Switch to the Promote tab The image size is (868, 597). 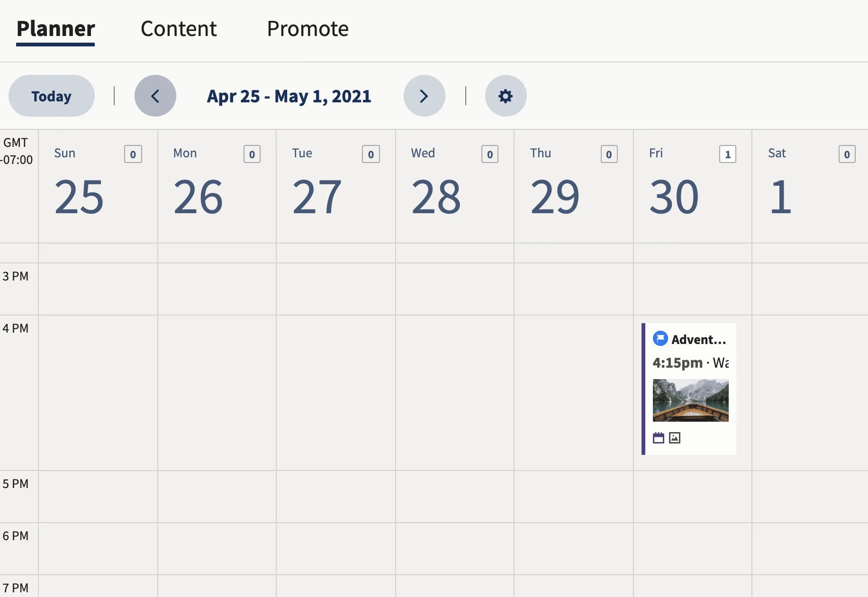tap(308, 29)
